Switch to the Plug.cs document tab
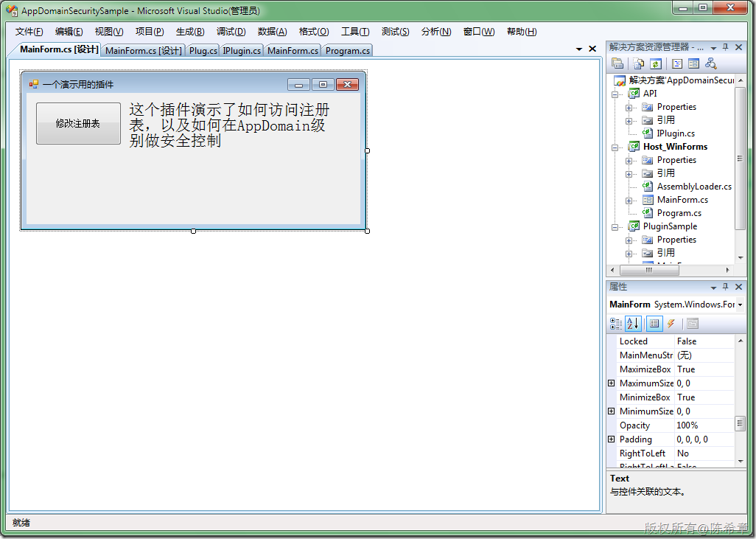756x539 pixels. [x=203, y=50]
